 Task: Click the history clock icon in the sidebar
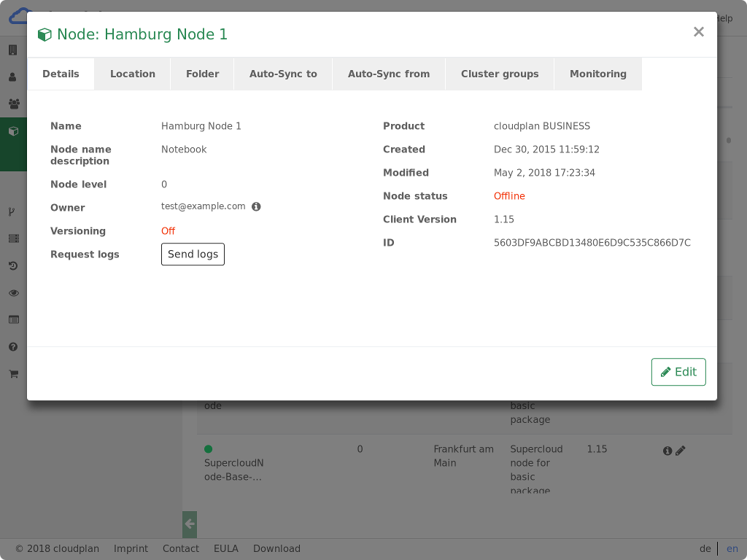[x=13, y=266]
